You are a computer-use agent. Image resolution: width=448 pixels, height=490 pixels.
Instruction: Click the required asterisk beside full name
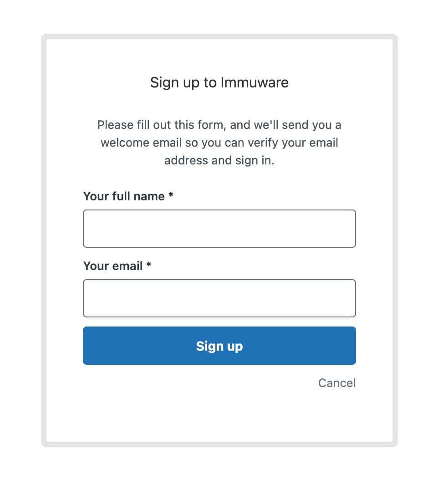[x=171, y=195]
